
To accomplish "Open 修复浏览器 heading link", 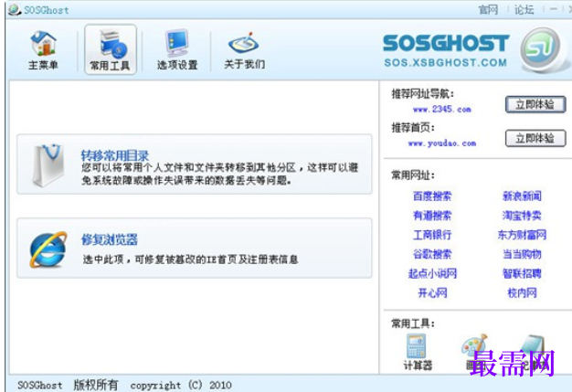I will pos(110,239).
